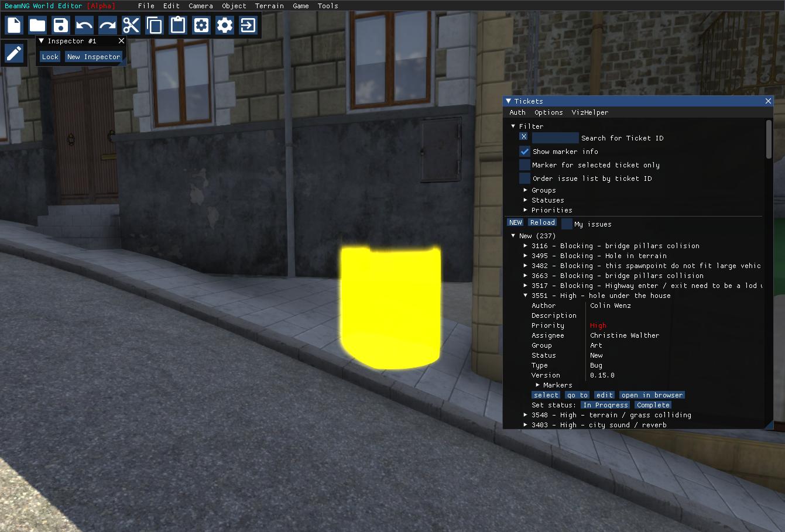Reload the ticket list

[543, 222]
